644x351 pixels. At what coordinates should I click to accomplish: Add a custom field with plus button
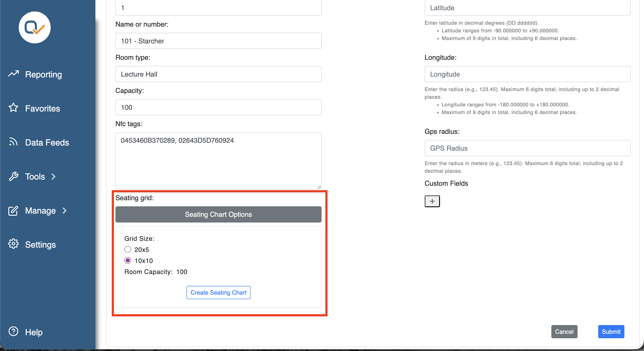click(432, 201)
